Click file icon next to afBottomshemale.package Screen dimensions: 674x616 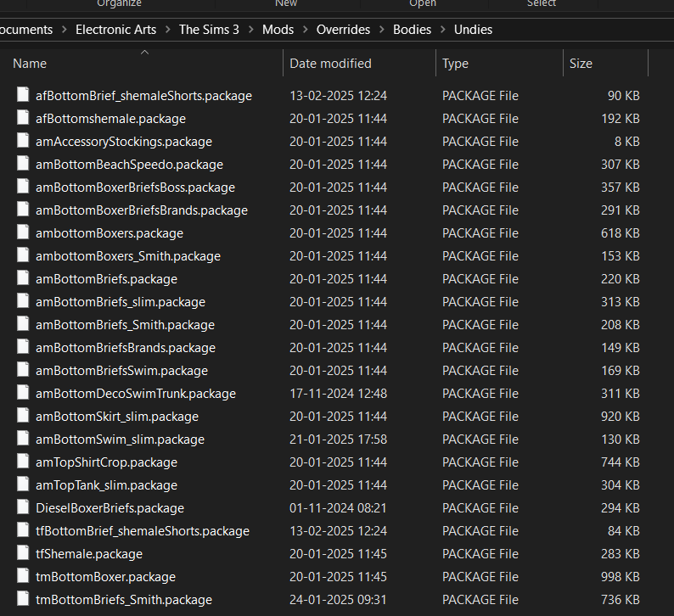click(x=23, y=117)
